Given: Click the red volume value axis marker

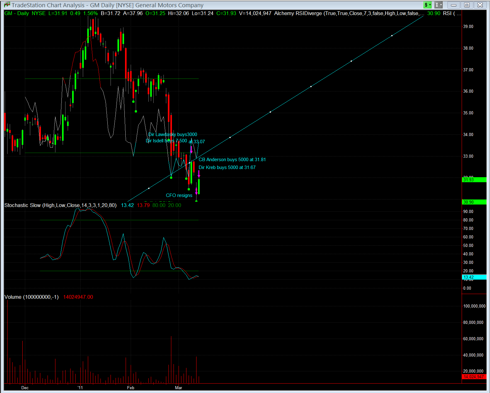Looking at the screenshot, I should [x=474, y=376].
